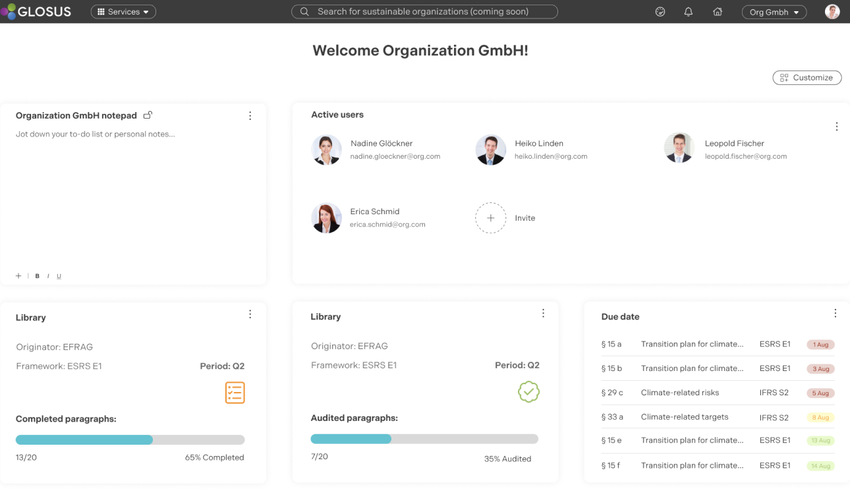Click leopold.fischer@org.com email

pos(746,157)
